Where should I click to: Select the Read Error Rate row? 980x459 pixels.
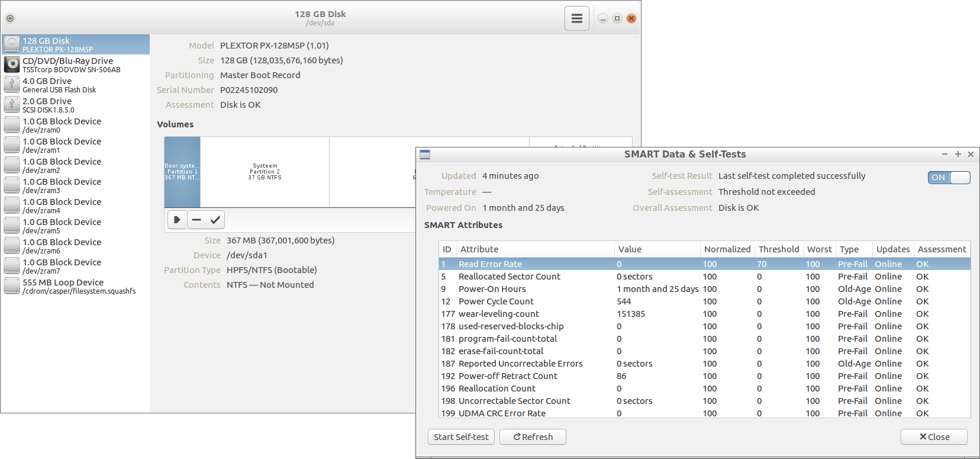pos(705,264)
